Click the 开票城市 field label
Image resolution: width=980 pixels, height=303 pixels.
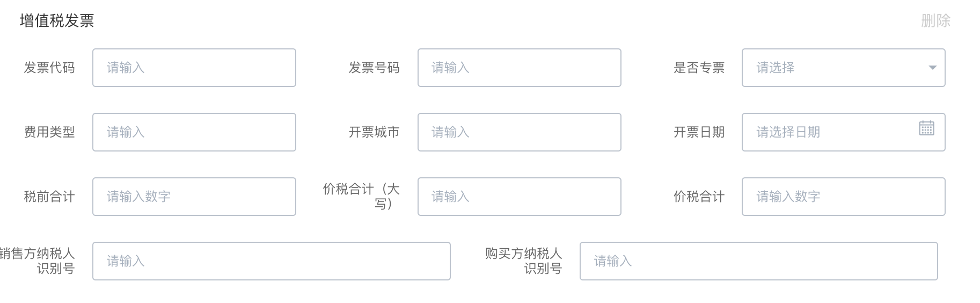click(374, 132)
